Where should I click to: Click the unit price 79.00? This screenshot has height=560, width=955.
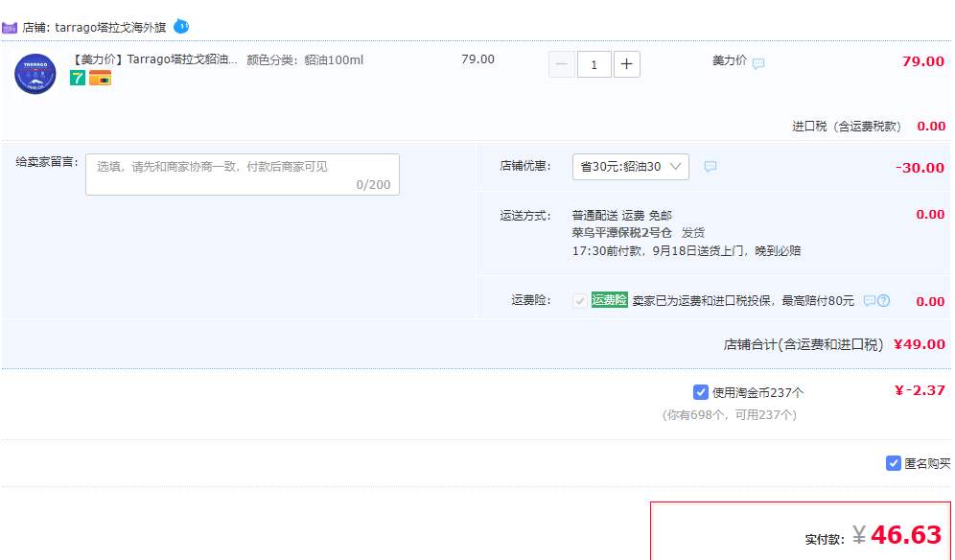click(x=477, y=59)
